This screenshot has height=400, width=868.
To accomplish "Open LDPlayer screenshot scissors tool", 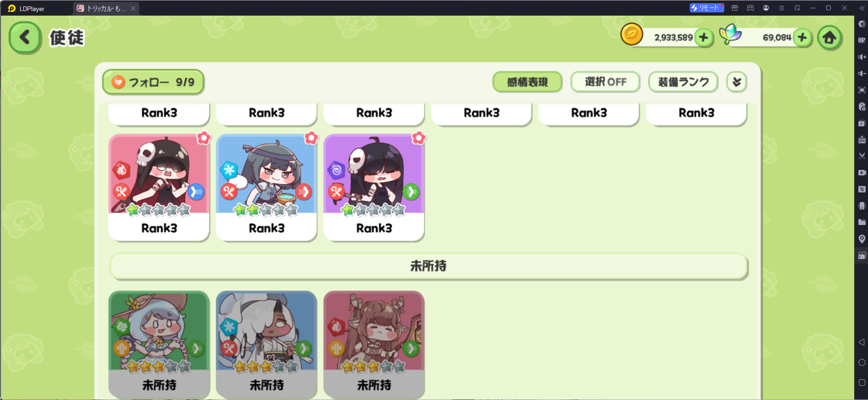I will pyautogui.click(x=862, y=156).
